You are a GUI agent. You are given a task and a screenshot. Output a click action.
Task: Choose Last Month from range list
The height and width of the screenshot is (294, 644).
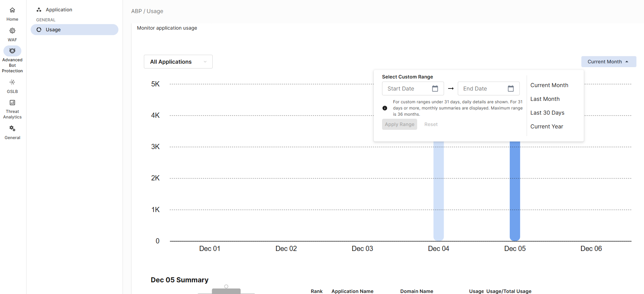(545, 99)
